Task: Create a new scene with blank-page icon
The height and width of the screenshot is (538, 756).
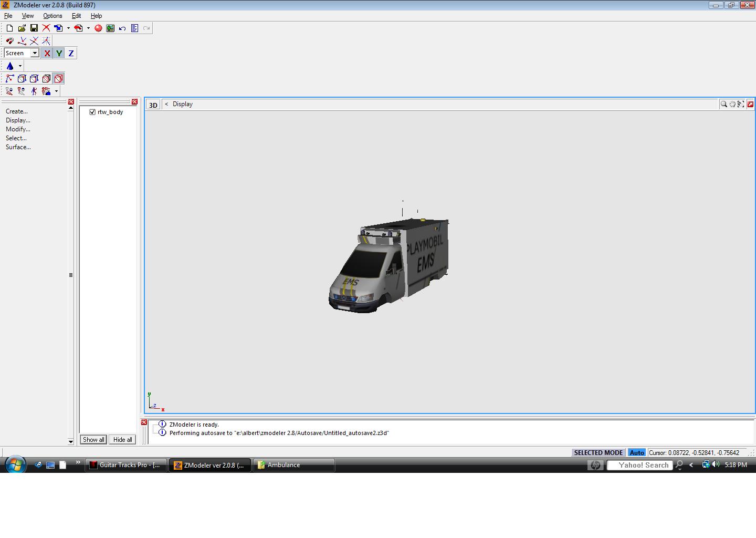Action: [x=9, y=28]
